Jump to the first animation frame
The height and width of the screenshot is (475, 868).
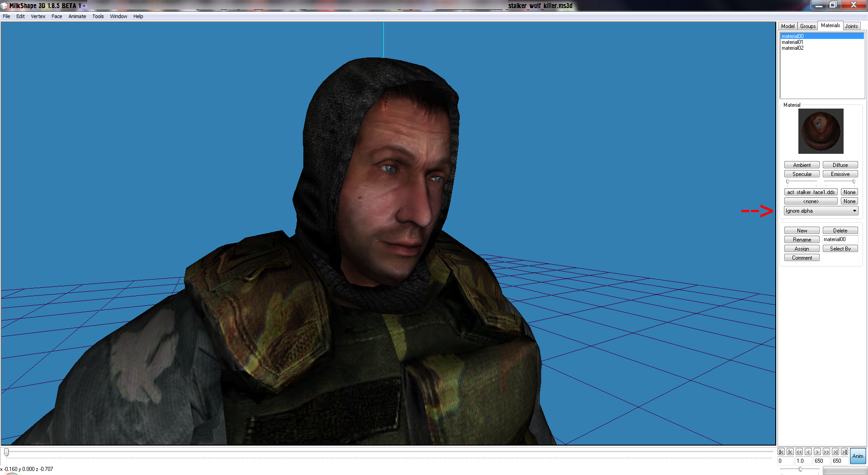(x=781, y=452)
